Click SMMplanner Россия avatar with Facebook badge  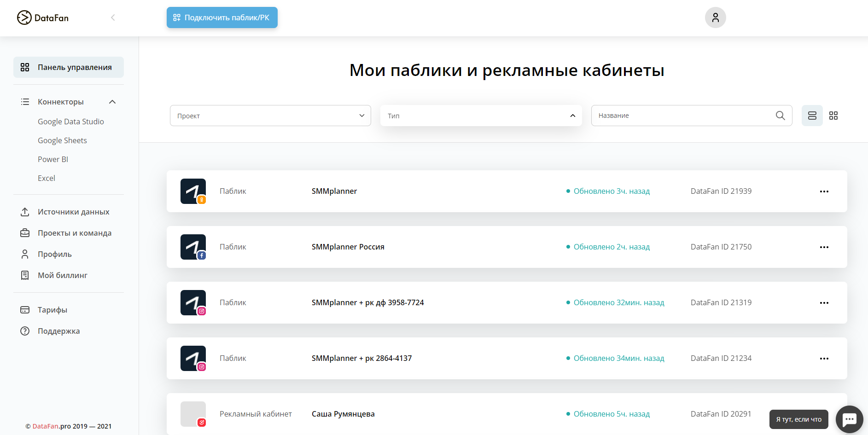[193, 247]
